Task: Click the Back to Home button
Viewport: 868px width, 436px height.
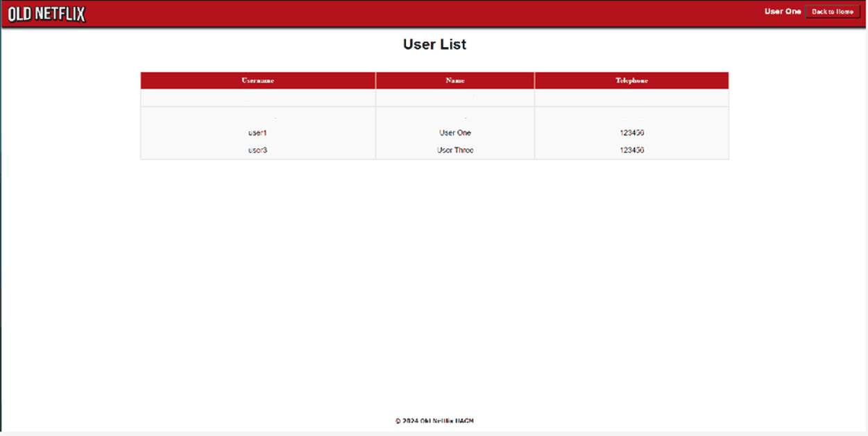Action: coord(833,12)
